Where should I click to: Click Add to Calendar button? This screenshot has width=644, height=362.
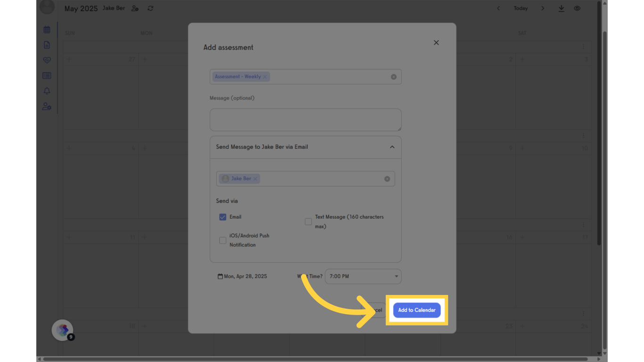pos(417,310)
